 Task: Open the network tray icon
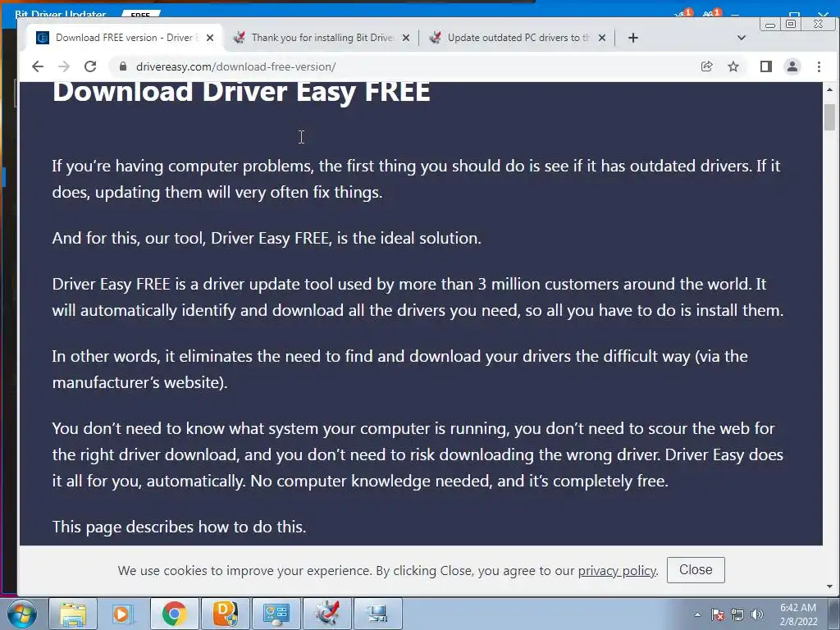(x=737, y=614)
